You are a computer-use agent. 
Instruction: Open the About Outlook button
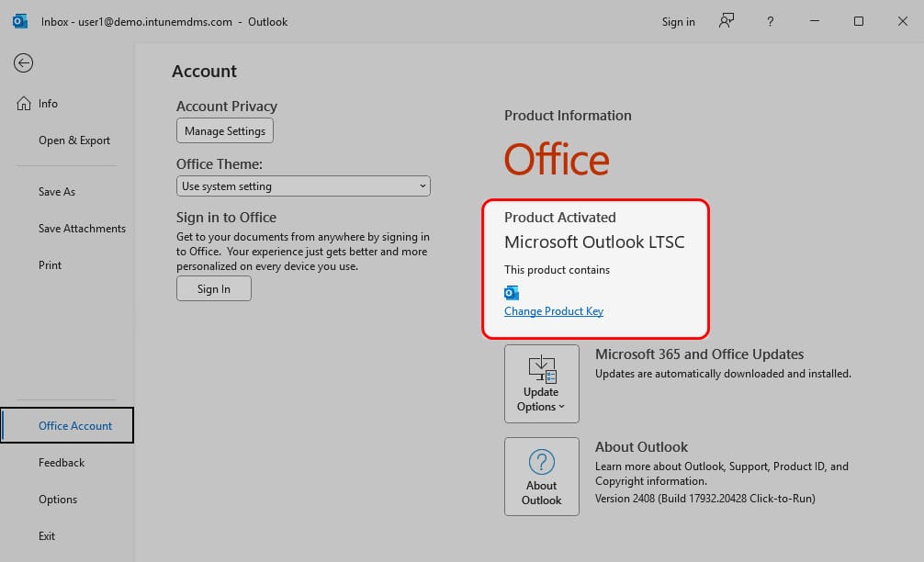coord(542,477)
